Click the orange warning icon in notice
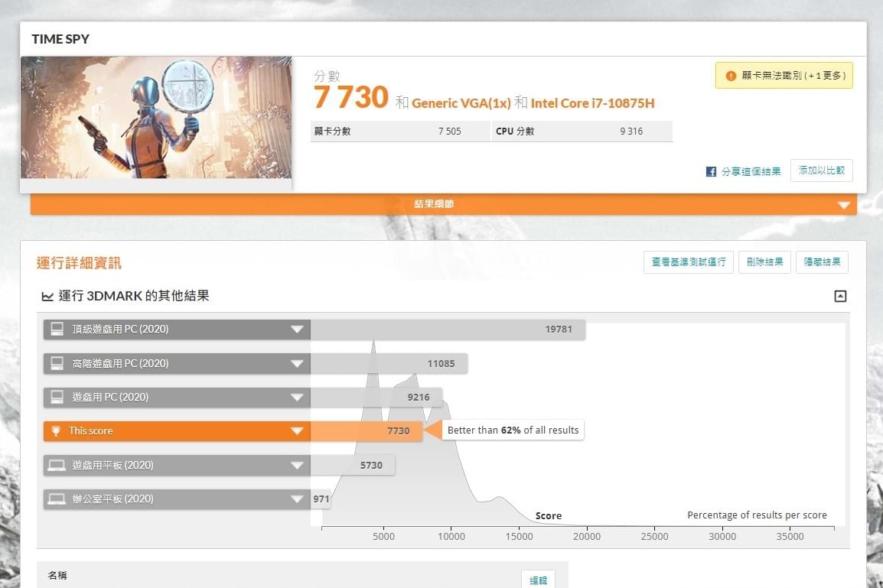 click(731, 76)
